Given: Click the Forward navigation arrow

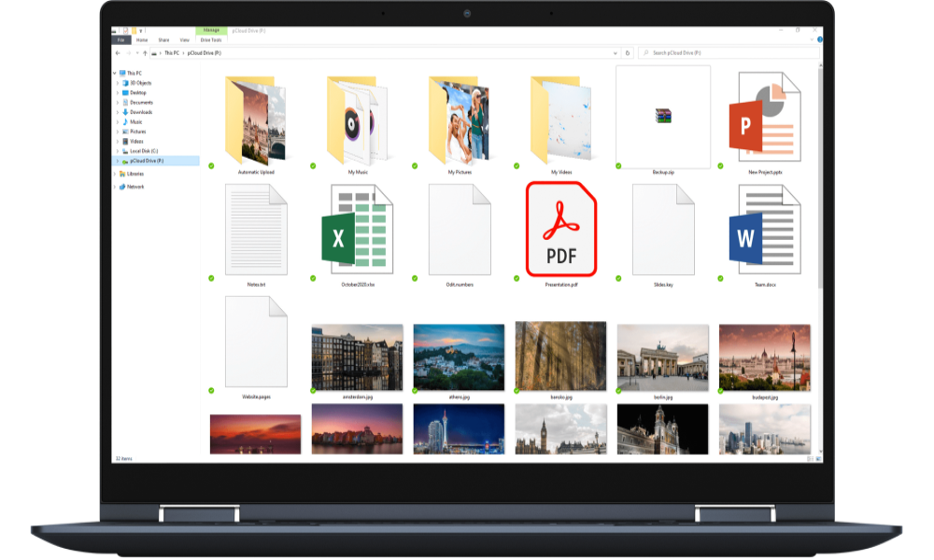Looking at the screenshot, I should [x=129, y=53].
